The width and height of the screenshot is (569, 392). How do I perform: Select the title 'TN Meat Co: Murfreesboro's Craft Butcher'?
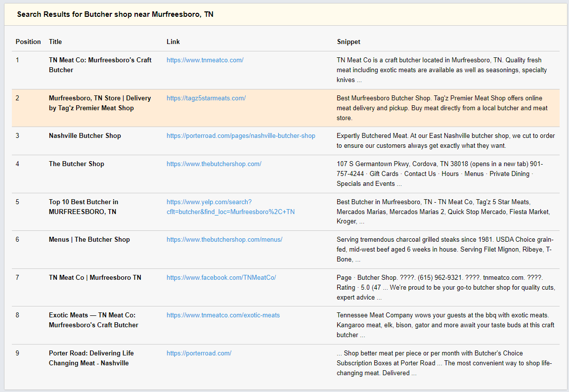pyautogui.click(x=100, y=65)
